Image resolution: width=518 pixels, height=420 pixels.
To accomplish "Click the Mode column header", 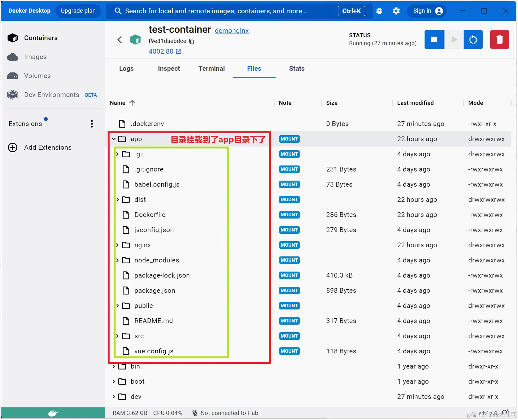I will coord(475,103).
